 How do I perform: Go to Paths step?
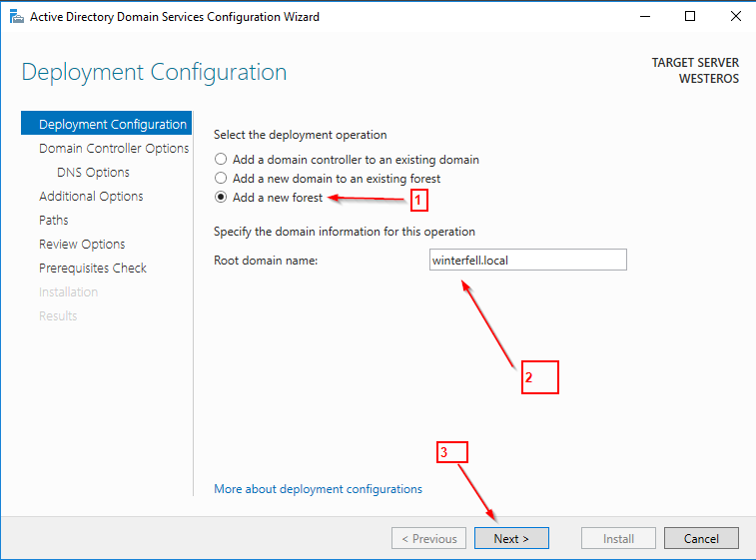pos(54,221)
